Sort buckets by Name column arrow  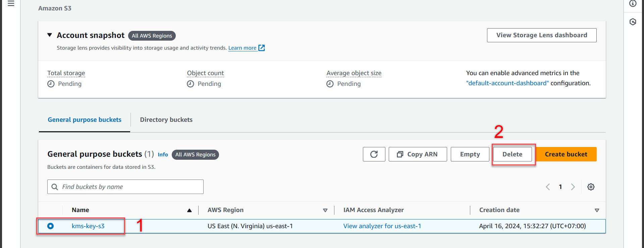tap(190, 210)
